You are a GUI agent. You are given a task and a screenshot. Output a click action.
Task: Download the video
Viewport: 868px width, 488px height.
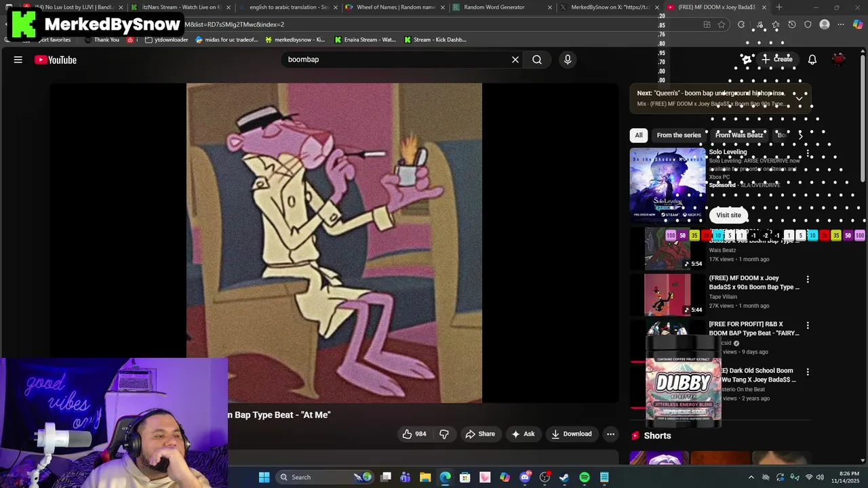click(x=572, y=434)
